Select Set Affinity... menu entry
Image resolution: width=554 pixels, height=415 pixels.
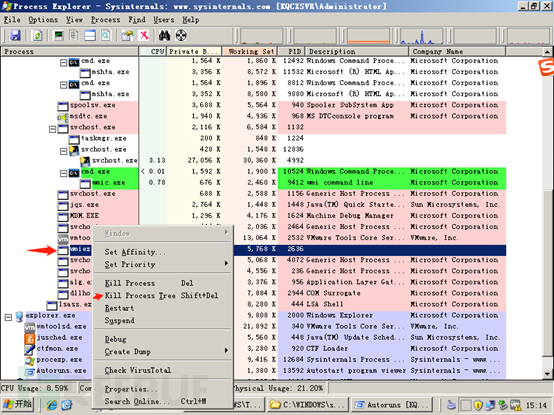pyautogui.click(x=163, y=252)
